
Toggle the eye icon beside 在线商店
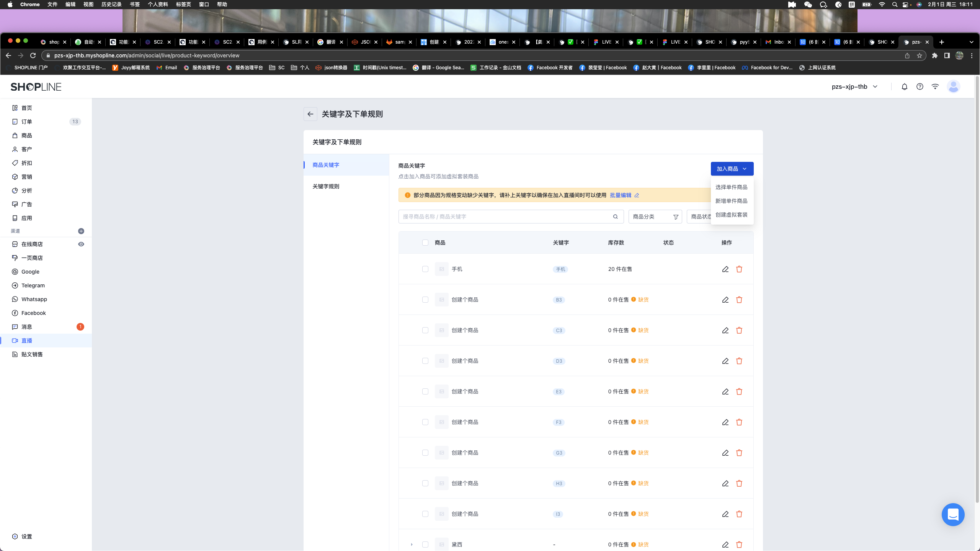click(81, 244)
